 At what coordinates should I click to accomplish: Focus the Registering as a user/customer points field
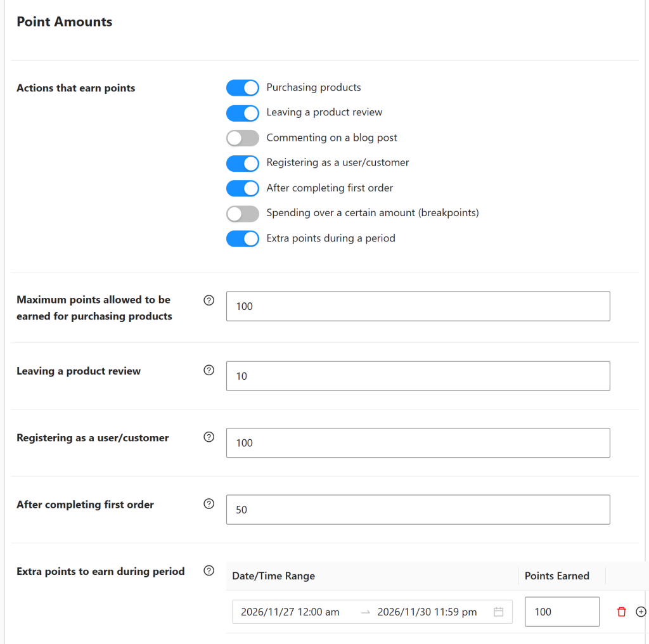[x=418, y=443]
